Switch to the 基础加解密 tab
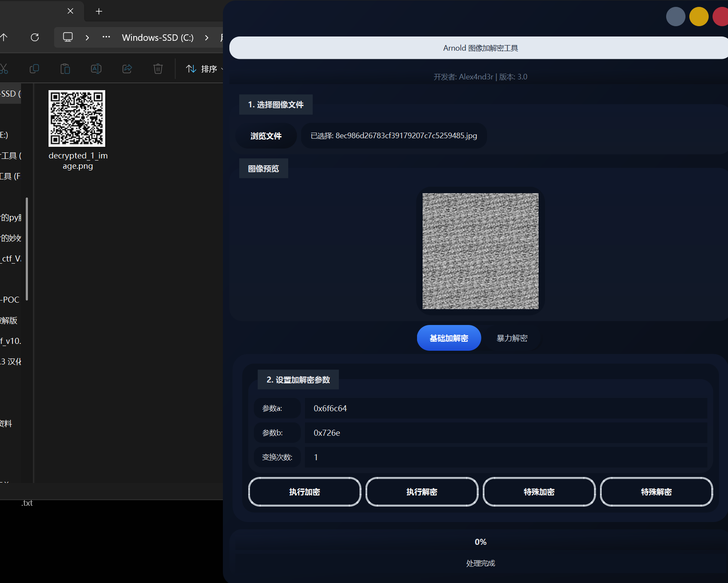The image size is (728, 583). pos(449,338)
